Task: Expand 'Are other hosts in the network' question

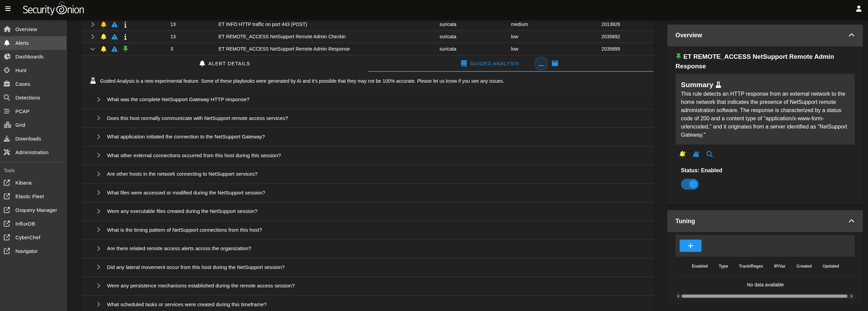Action: tap(368, 174)
